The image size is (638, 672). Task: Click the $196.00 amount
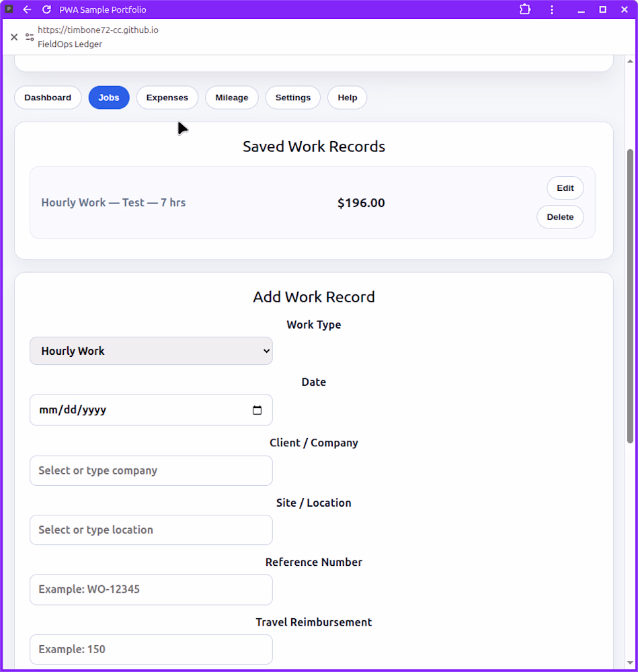pos(361,203)
